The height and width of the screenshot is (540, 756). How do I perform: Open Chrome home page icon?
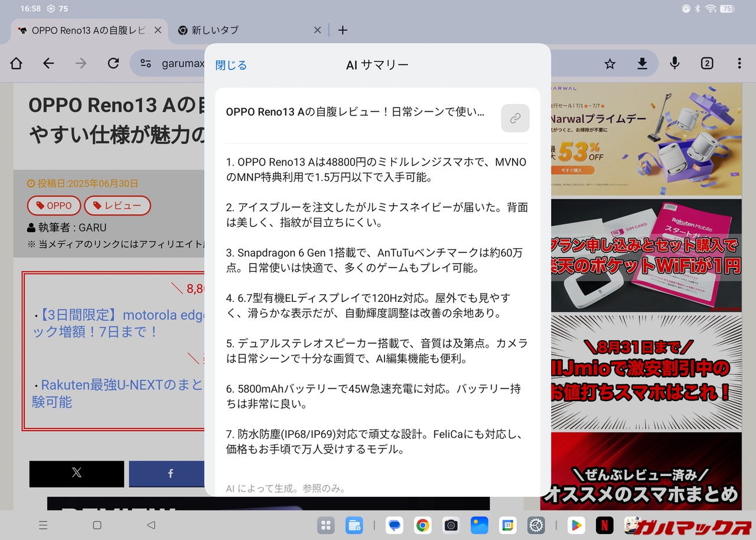pos(17,63)
